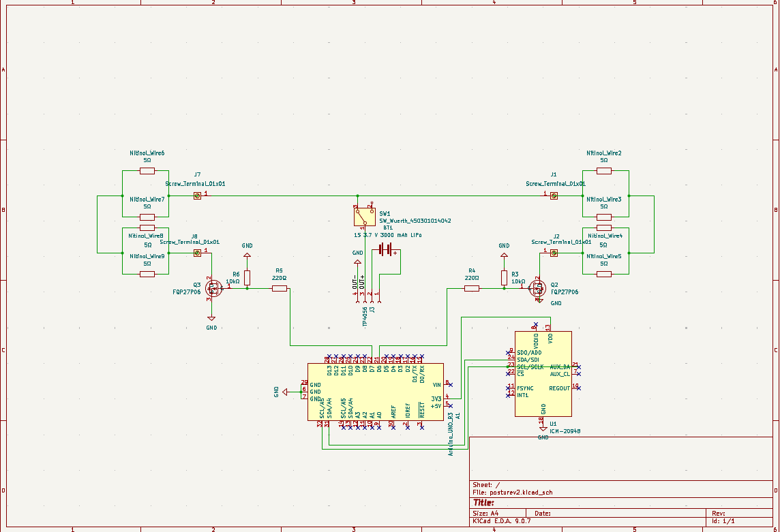
Task: Click the OUT+ pin label on TP4056
Action: point(362,283)
